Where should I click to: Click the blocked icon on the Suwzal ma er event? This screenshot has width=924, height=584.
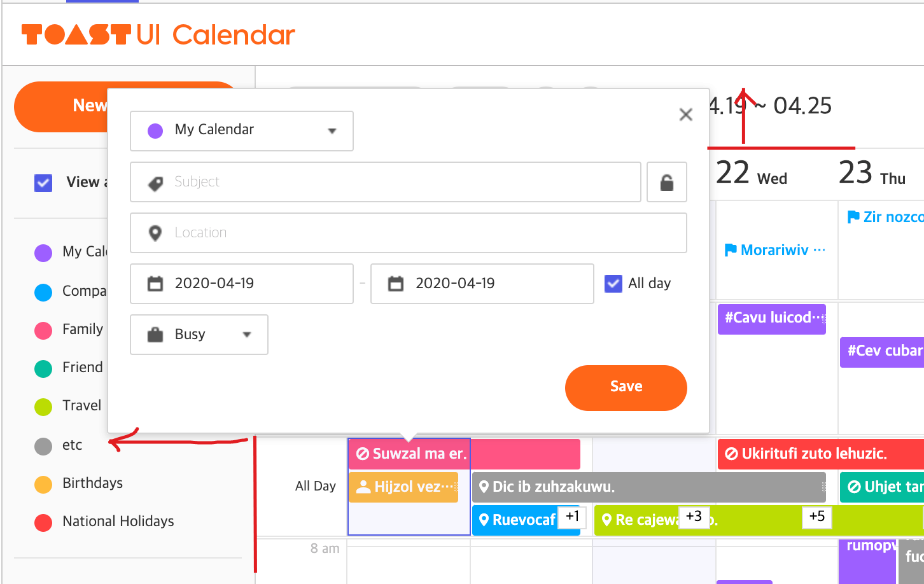point(362,454)
